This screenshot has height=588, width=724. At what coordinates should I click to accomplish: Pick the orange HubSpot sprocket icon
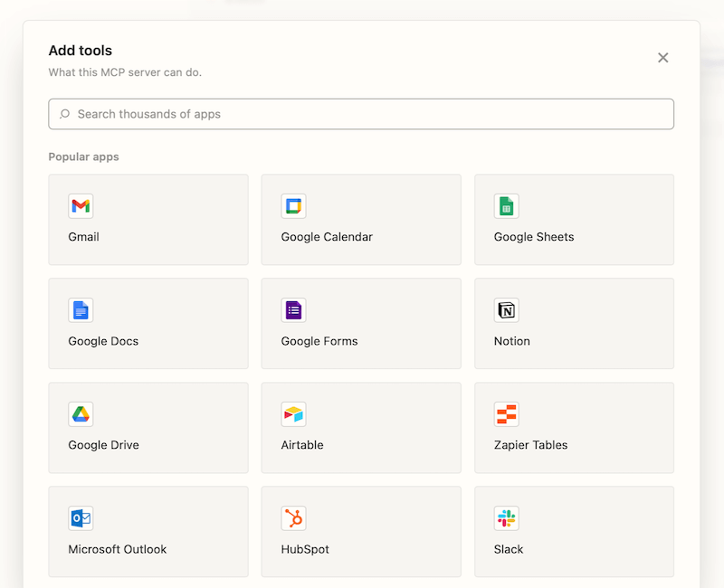click(293, 518)
